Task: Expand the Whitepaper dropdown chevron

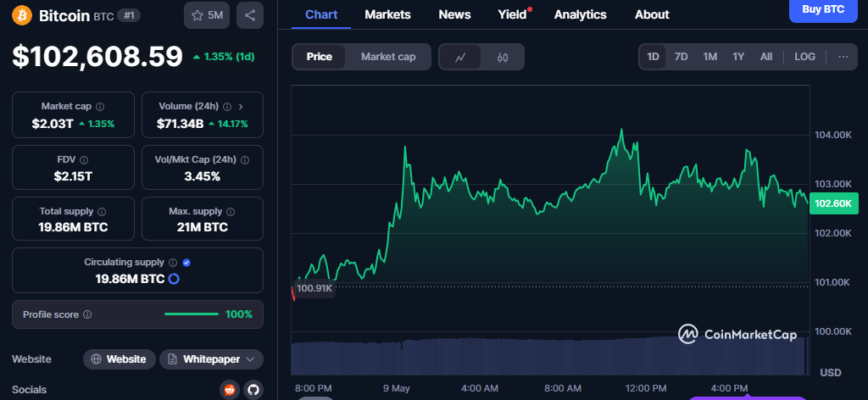Action: [x=250, y=359]
